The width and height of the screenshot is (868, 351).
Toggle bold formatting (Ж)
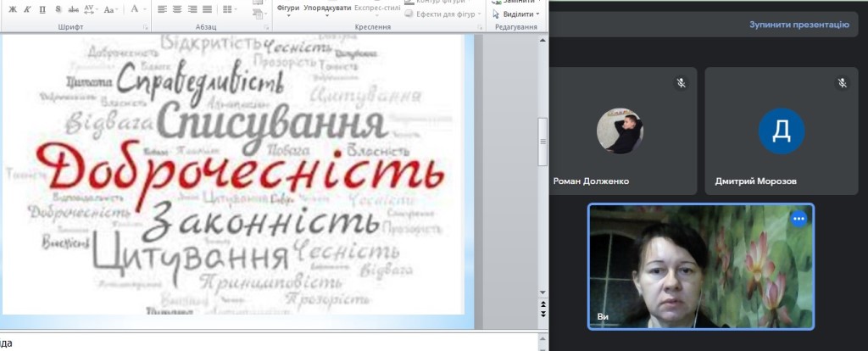[x=12, y=9]
